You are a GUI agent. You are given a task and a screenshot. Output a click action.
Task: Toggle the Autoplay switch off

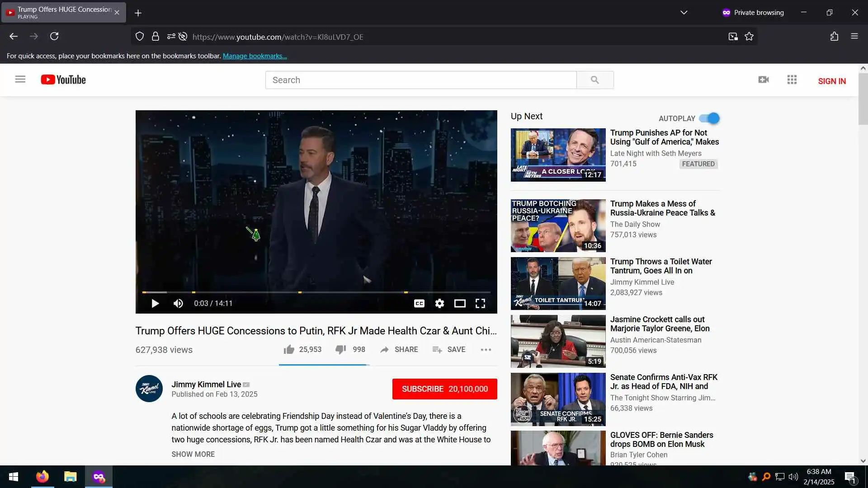pyautogui.click(x=709, y=118)
